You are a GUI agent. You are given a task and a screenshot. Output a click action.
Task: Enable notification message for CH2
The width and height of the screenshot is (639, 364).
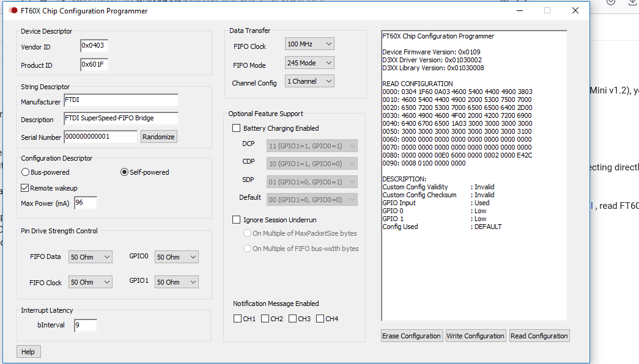click(x=265, y=318)
